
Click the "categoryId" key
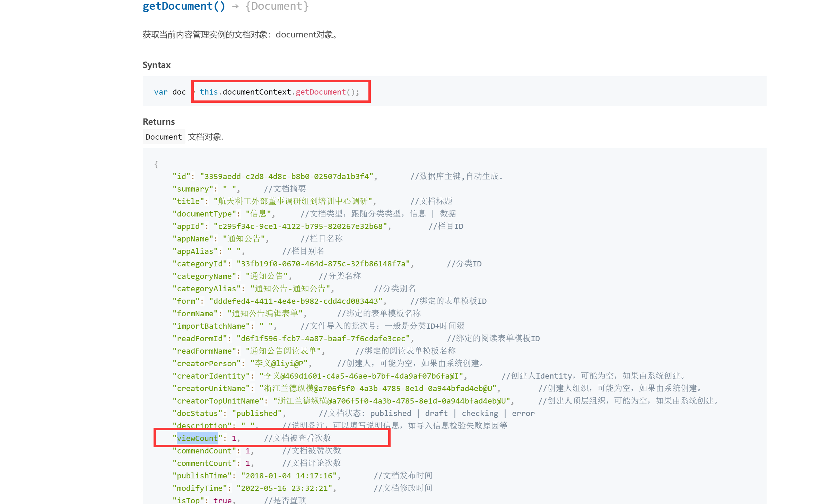[x=200, y=264]
